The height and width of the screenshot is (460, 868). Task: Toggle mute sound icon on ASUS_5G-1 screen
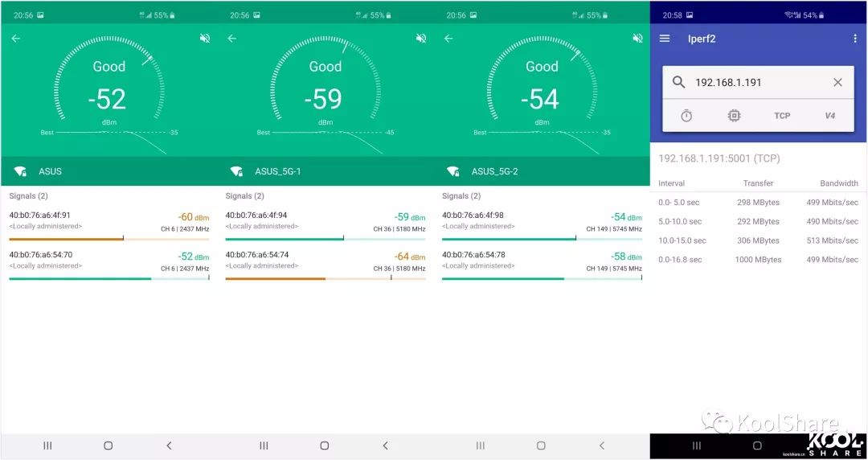[421, 39]
